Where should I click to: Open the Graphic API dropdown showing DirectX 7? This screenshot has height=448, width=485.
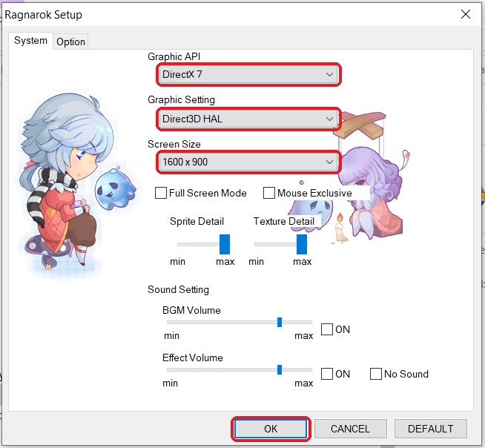(x=248, y=74)
